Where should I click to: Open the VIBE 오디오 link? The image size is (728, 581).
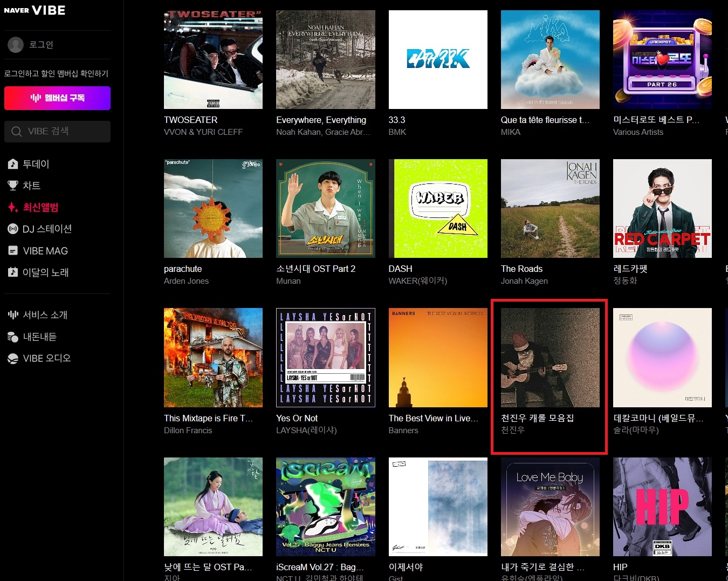click(46, 358)
